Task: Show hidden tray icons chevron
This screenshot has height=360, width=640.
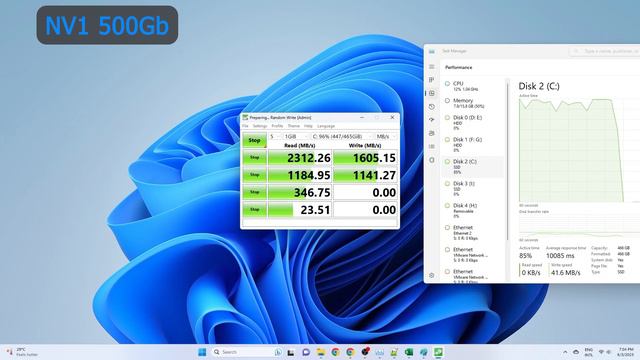Action: 565,352
